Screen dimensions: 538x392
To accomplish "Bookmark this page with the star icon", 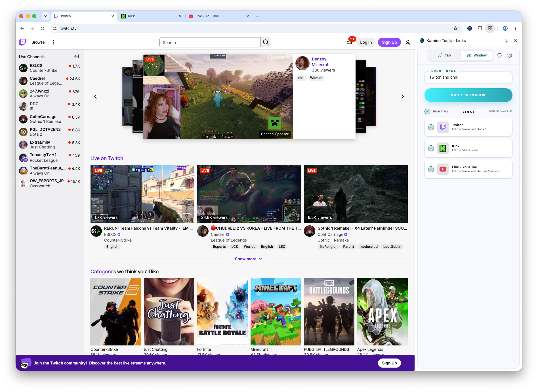I will tap(455, 28).
